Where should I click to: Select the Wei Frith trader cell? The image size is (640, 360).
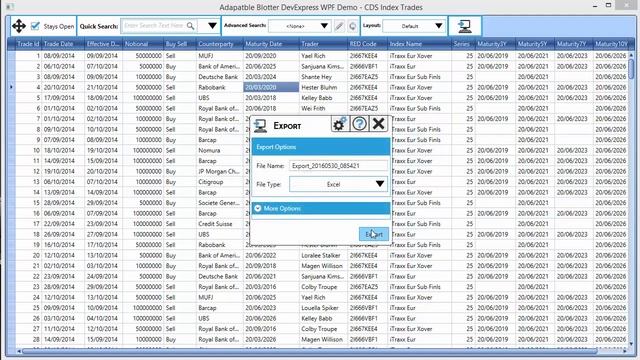click(323, 109)
